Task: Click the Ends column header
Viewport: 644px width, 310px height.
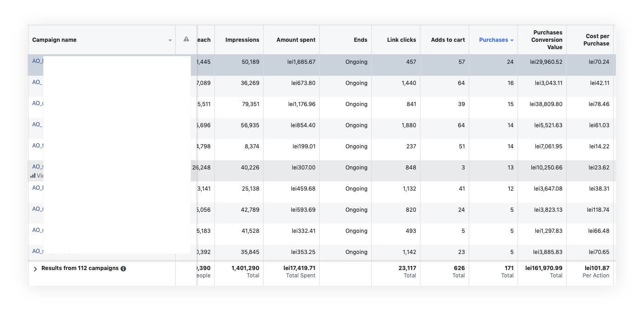Action: click(x=360, y=40)
